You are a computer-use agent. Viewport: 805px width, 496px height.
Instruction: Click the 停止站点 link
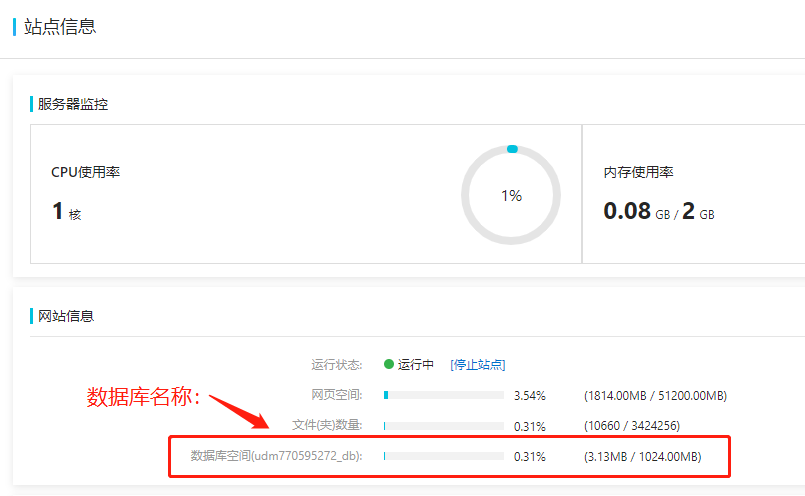[x=477, y=365]
